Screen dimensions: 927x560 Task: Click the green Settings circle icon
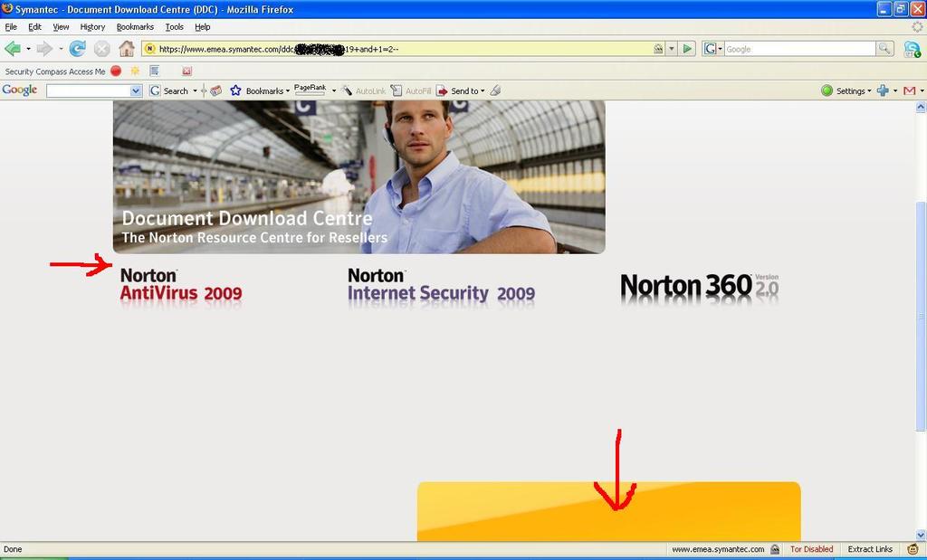click(x=827, y=90)
